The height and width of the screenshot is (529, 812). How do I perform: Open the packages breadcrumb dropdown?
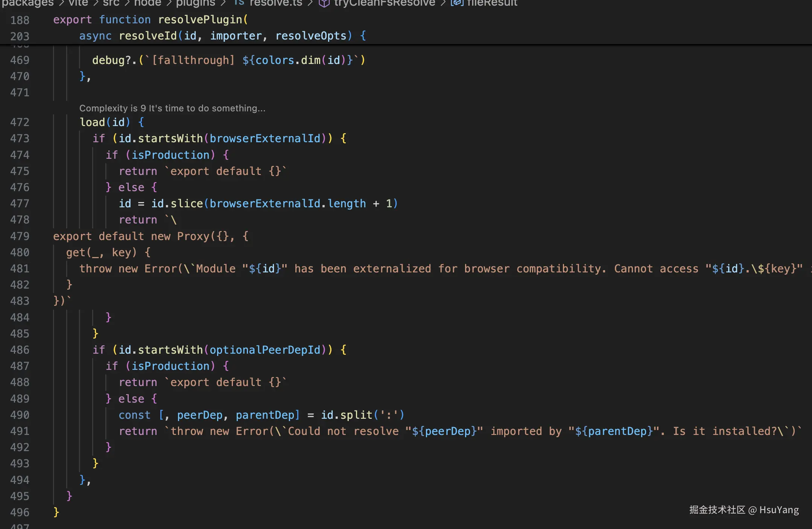click(x=28, y=3)
